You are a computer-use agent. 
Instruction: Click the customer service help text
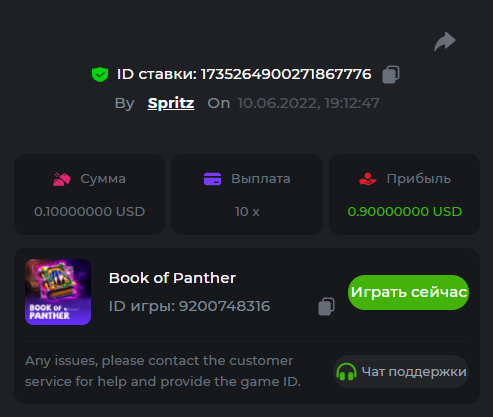tap(163, 371)
